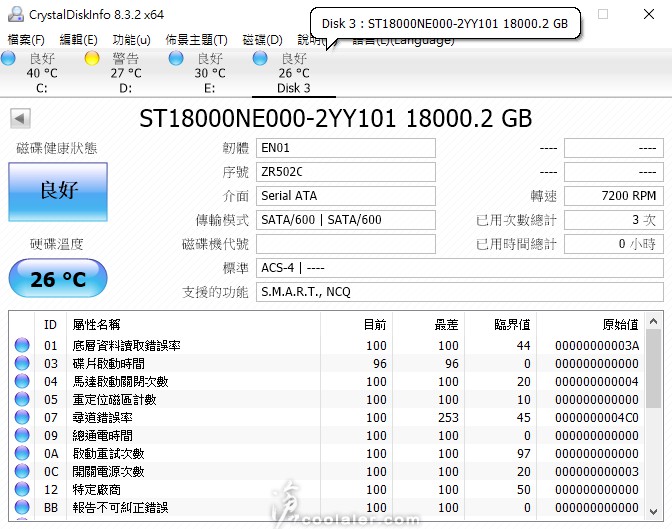Click the raw value 0000000004C0
The height and width of the screenshot is (529, 672).
point(597,418)
